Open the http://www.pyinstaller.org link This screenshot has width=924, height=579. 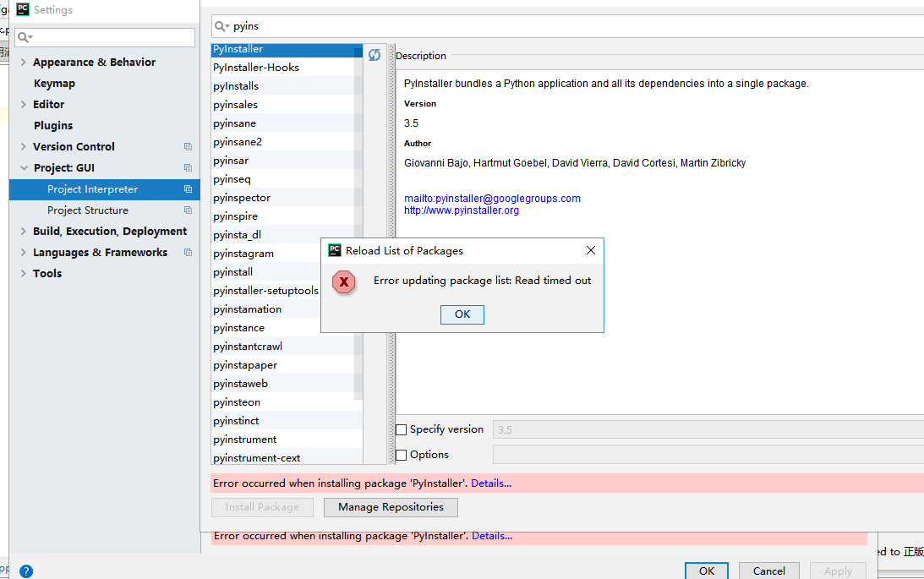coord(462,210)
